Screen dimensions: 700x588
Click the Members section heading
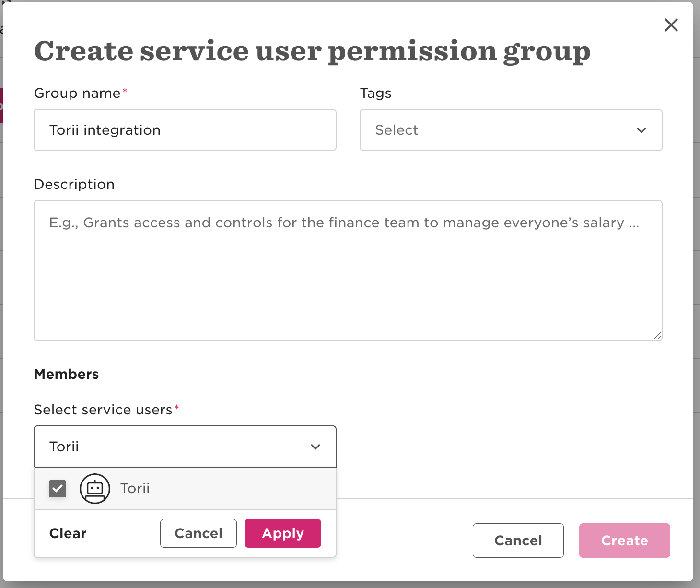67,374
